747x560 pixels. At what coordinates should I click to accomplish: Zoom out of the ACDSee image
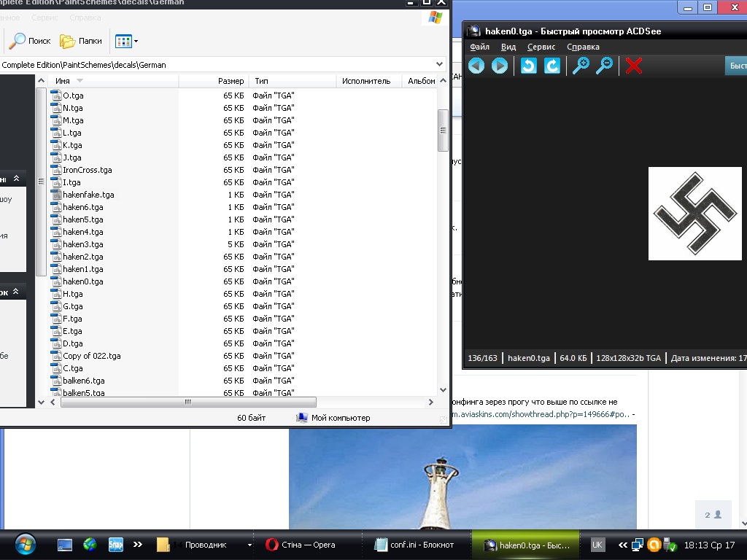(x=604, y=66)
